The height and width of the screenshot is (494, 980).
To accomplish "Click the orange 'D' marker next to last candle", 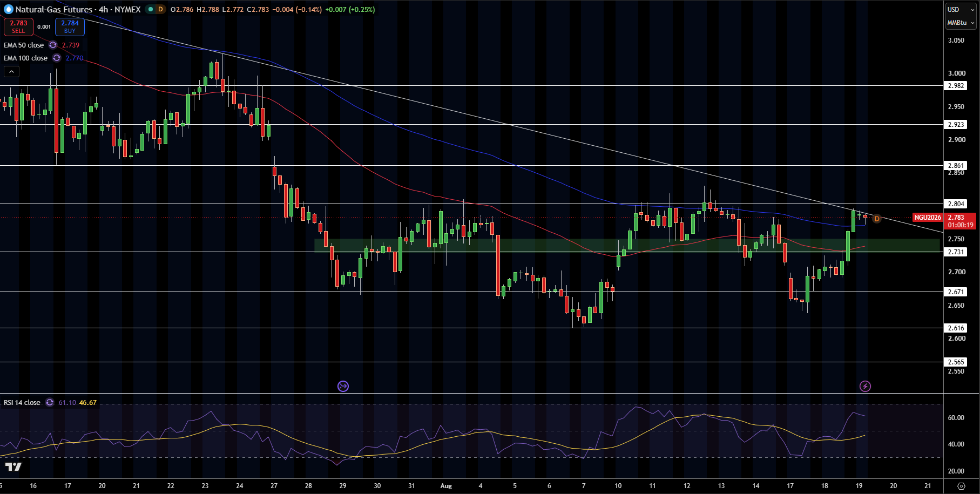I will [877, 219].
